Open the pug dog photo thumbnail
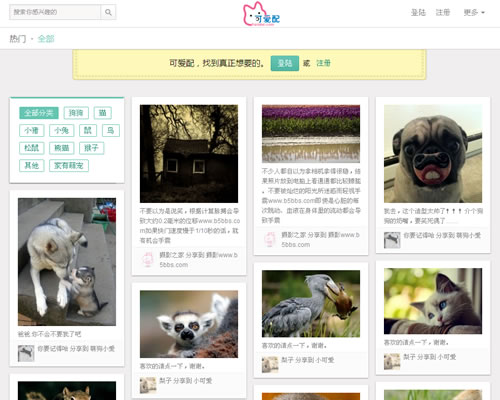This screenshot has height=400, width=500. click(433, 154)
